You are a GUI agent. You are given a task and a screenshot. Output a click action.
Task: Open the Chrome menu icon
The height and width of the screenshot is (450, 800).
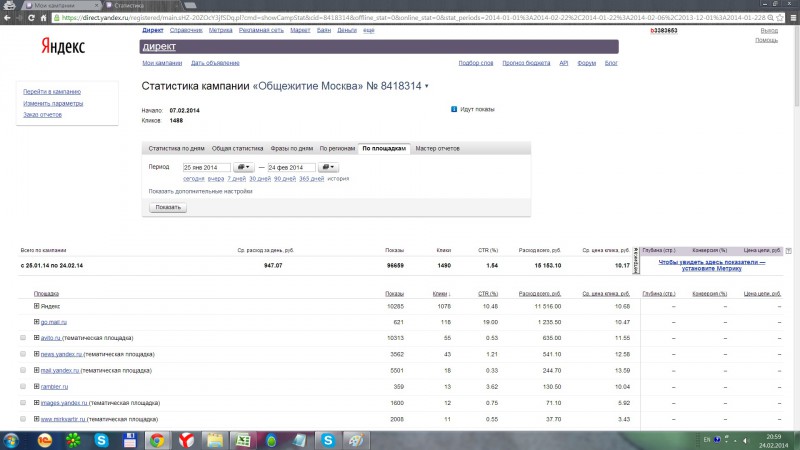tap(793, 17)
